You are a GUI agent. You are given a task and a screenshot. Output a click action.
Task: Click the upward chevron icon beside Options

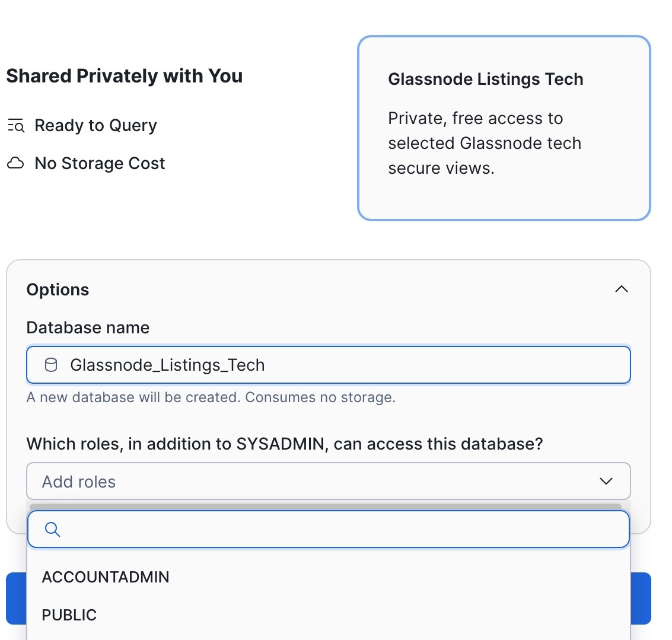(621, 289)
